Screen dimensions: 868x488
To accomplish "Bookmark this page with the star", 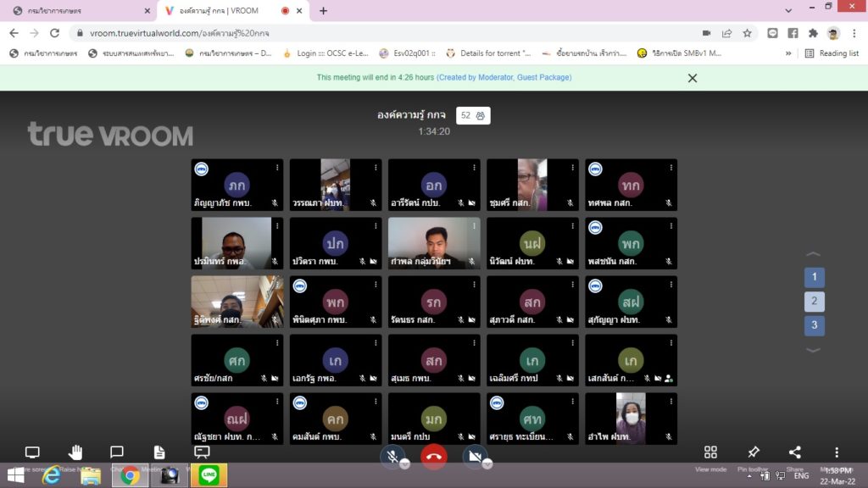I will [748, 33].
